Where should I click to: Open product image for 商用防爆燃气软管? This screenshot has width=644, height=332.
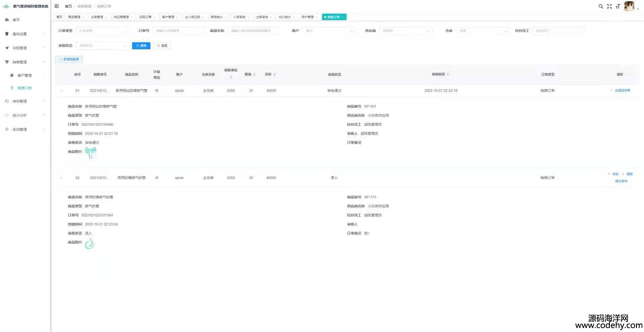tap(91, 244)
